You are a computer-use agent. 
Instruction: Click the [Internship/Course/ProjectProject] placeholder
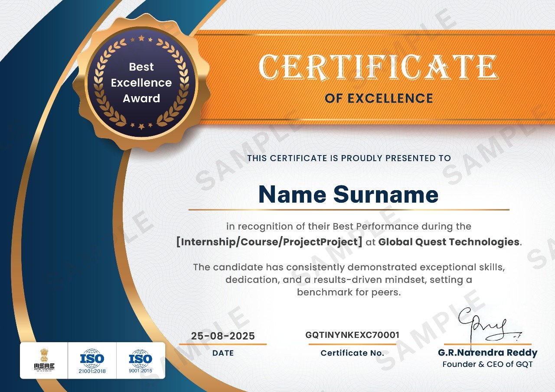click(269, 242)
